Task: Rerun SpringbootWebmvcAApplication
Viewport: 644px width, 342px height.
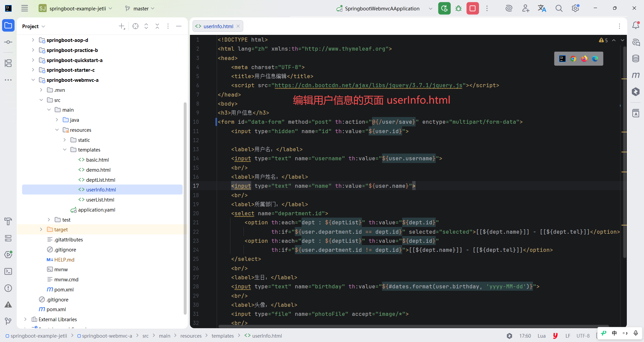Action: (444, 8)
